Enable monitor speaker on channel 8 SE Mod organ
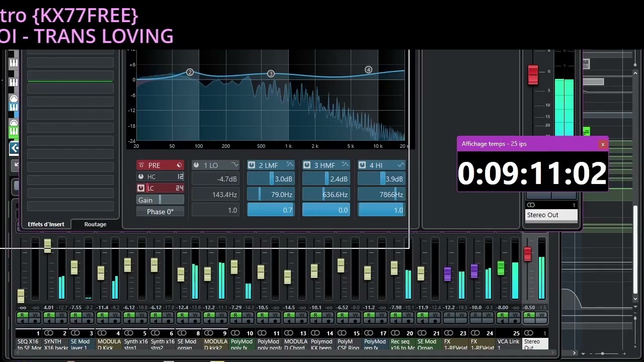644x362 pixels. [182, 321]
